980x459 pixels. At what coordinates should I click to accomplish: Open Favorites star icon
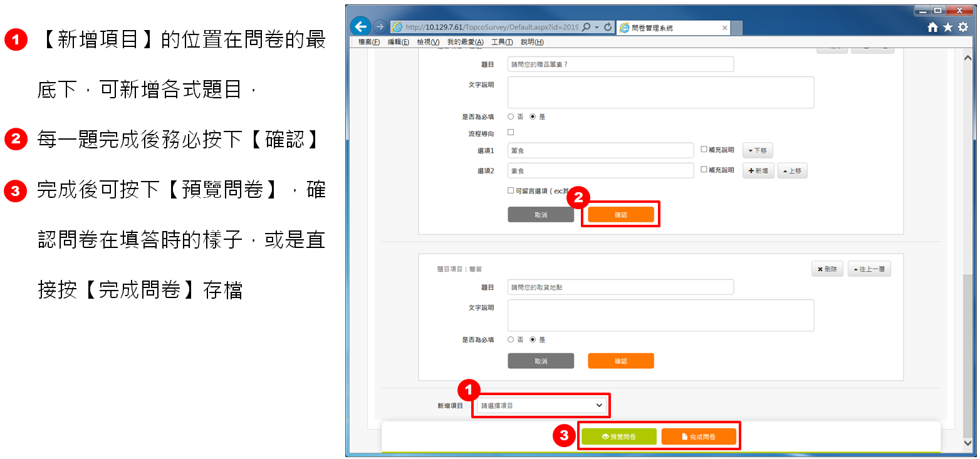947,27
